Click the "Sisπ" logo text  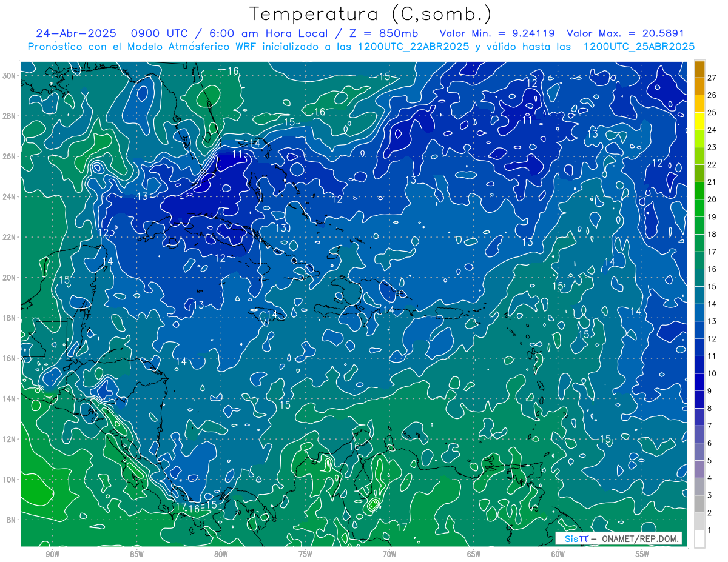click(576, 538)
